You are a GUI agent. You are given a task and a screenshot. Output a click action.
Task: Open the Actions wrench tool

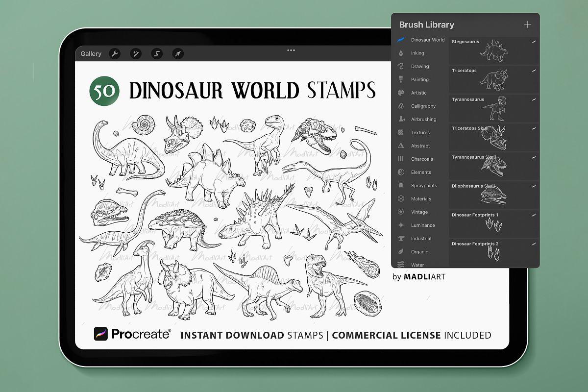[115, 54]
